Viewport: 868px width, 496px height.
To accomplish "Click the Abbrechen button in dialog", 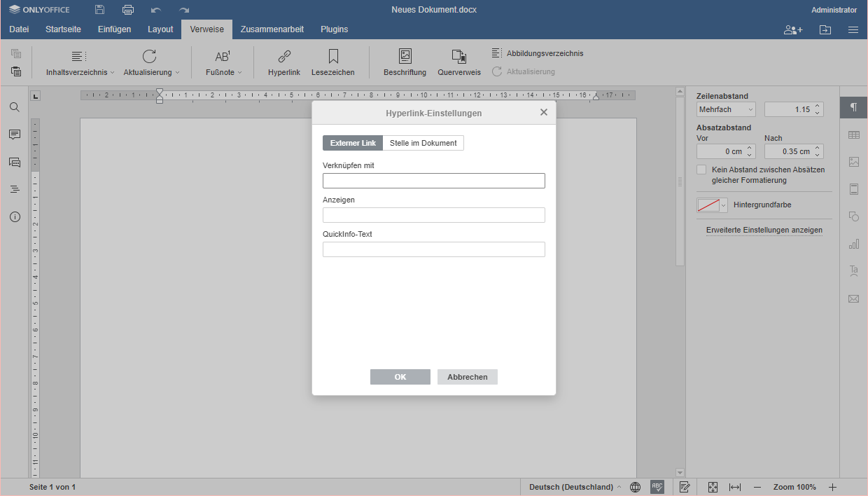I will coord(467,377).
